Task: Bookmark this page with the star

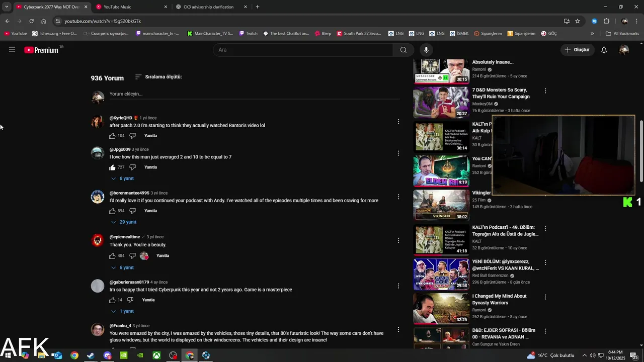Action: [578, 21]
